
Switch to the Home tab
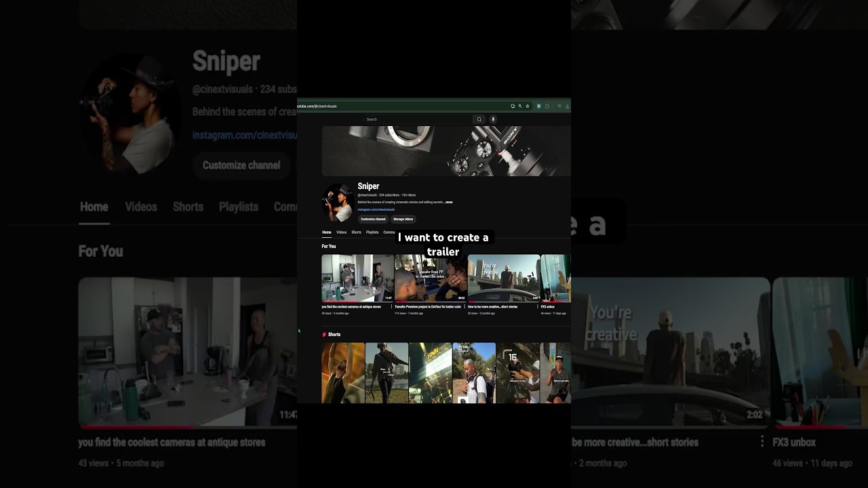(x=327, y=232)
